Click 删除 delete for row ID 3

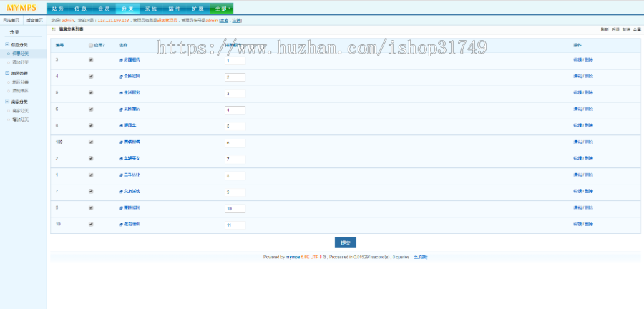click(589, 60)
